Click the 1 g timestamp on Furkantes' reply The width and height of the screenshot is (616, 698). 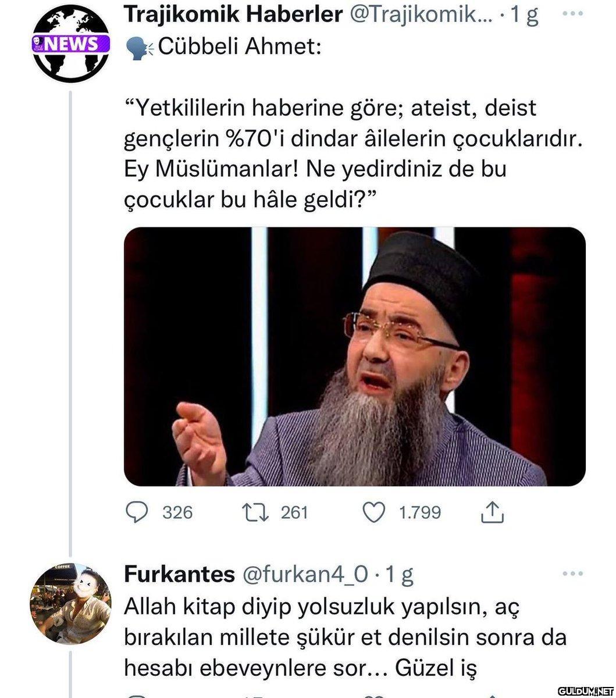pos(399,575)
